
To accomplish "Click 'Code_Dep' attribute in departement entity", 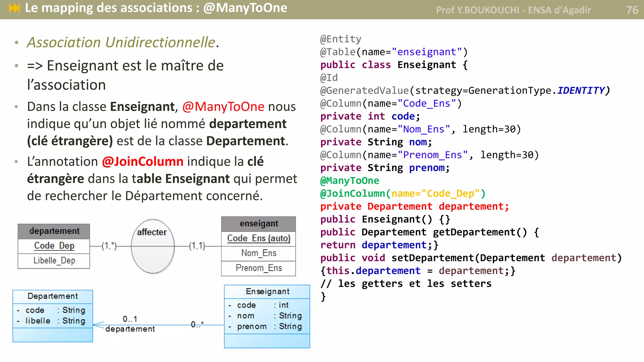I will coord(54,246).
